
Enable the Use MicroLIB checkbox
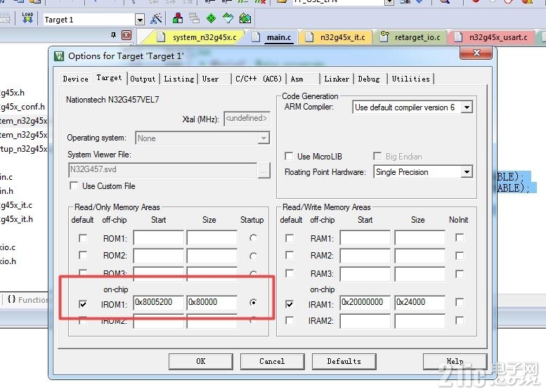tap(289, 156)
